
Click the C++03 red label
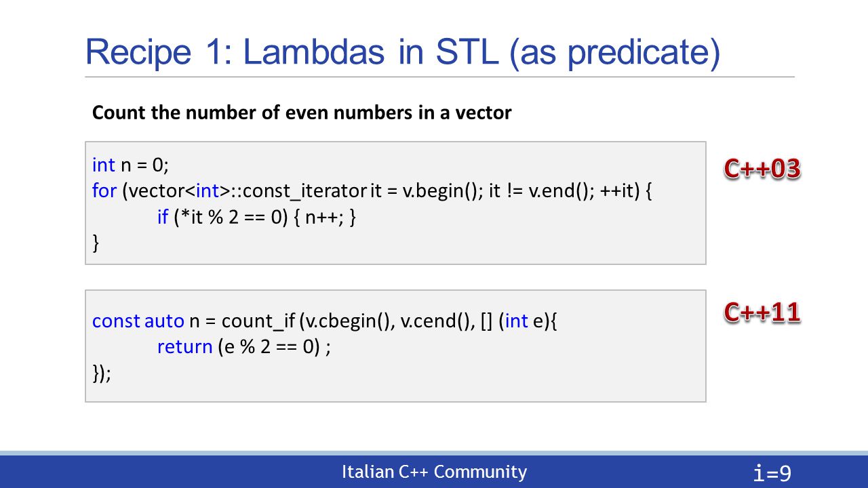pos(762,169)
